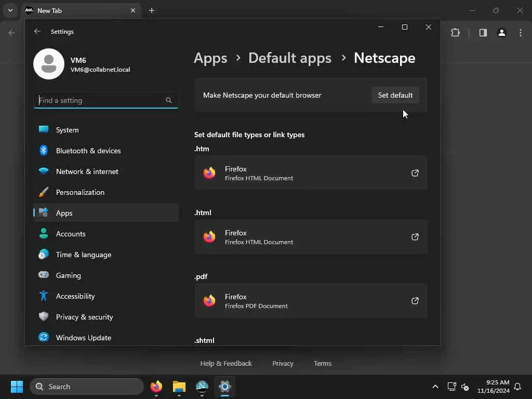Open Network & internet settings

[106, 171]
